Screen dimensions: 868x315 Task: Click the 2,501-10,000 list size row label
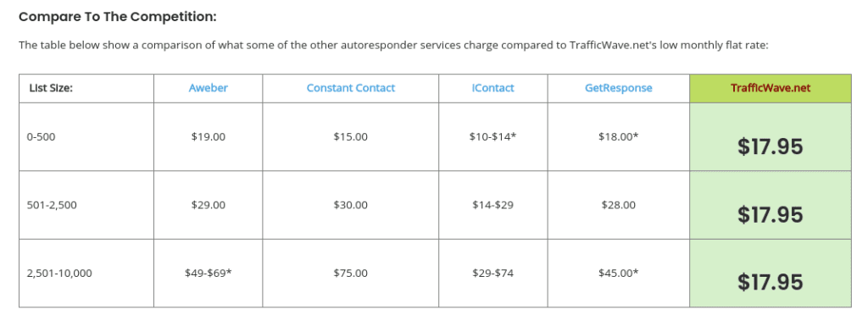coord(59,273)
